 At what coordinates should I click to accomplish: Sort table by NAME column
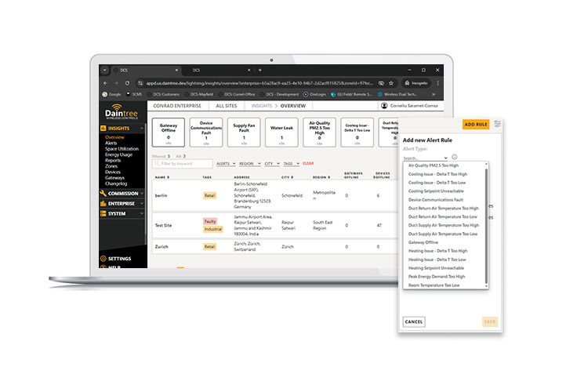pyautogui.click(x=162, y=177)
